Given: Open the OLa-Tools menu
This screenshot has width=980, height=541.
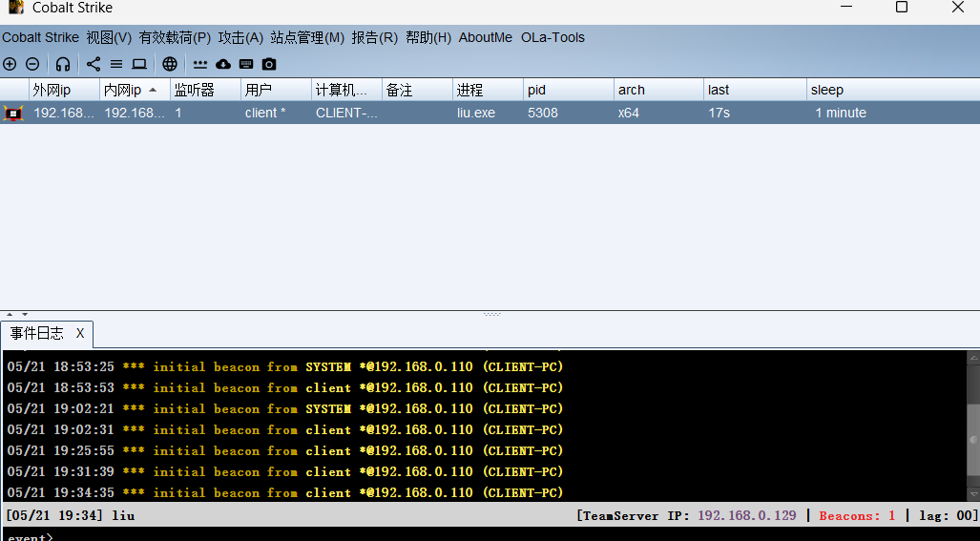Looking at the screenshot, I should (x=553, y=37).
